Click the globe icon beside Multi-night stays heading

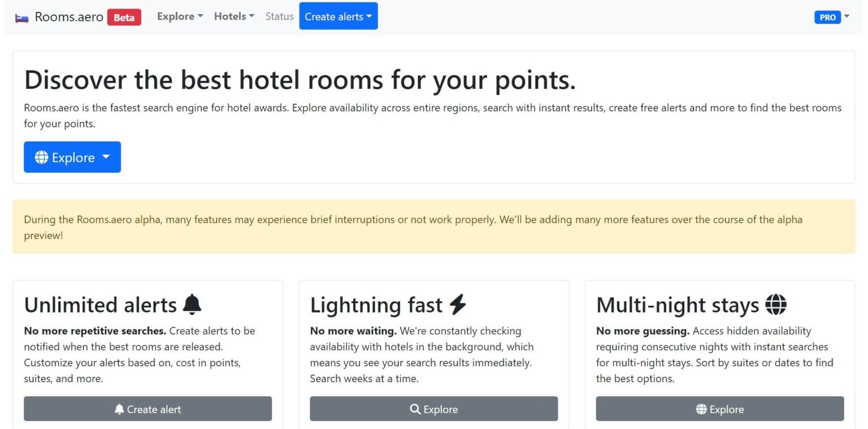click(x=776, y=305)
